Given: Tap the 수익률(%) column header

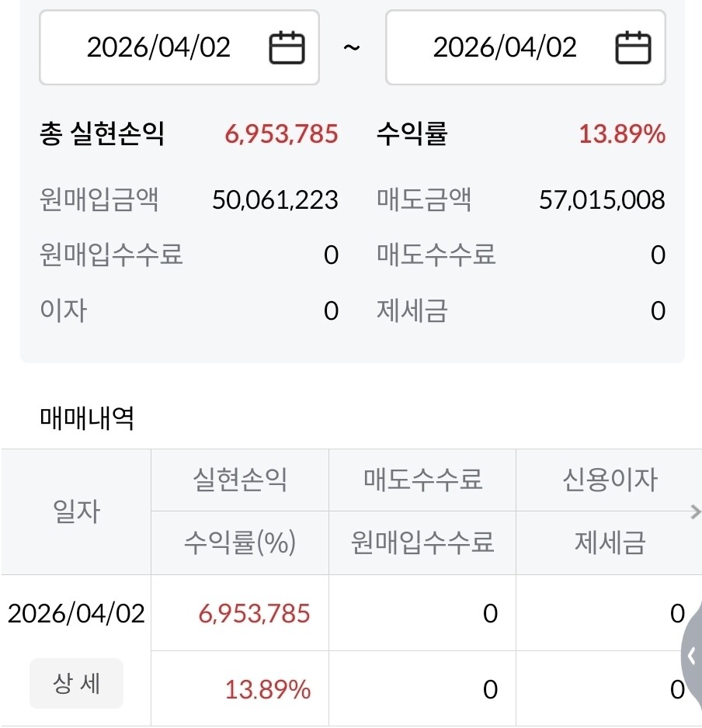Looking at the screenshot, I should 239,543.
